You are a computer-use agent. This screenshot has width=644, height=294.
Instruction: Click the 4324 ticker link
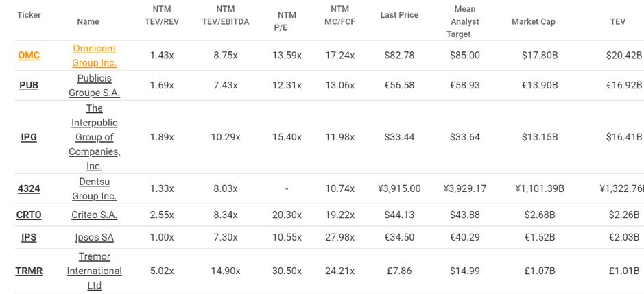[29, 189]
